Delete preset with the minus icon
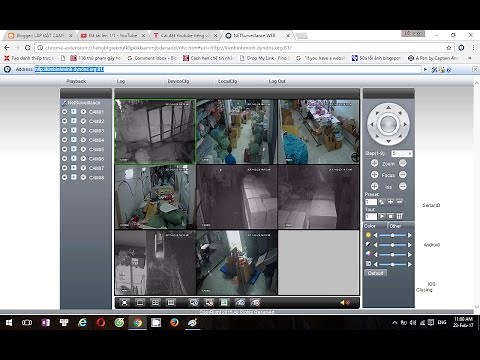The width and height of the screenshot is (480, 360). [399, 202]
